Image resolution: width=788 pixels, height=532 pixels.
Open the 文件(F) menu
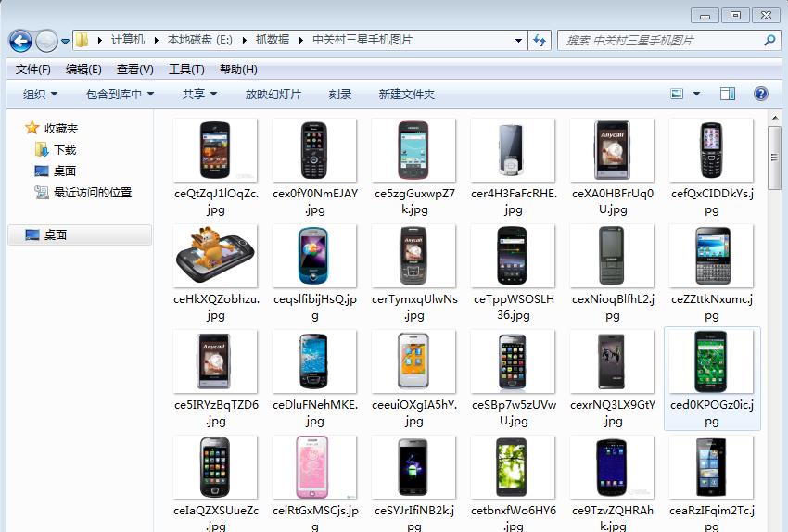pos(33,70)
